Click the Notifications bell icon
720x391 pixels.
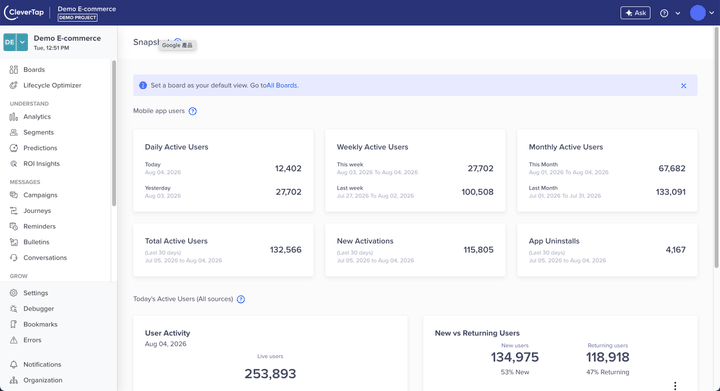(x=14, y=364)
